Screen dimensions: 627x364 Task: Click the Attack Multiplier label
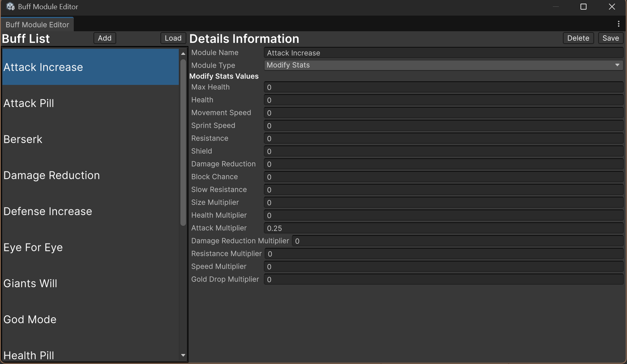coord(219,228)
